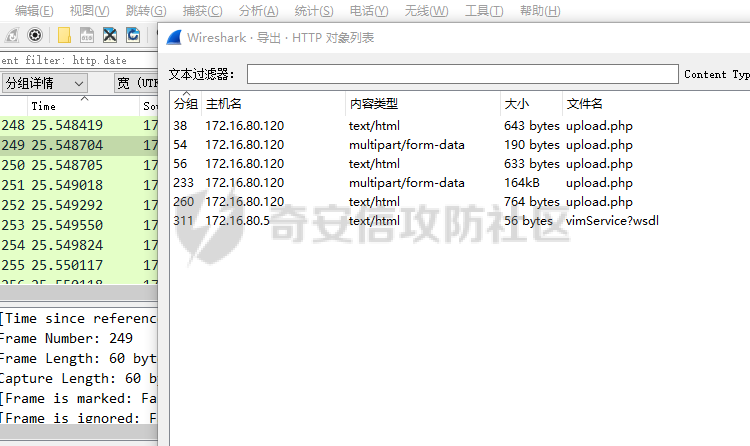Open the 统计(S) menu

[x=315, y=11]
